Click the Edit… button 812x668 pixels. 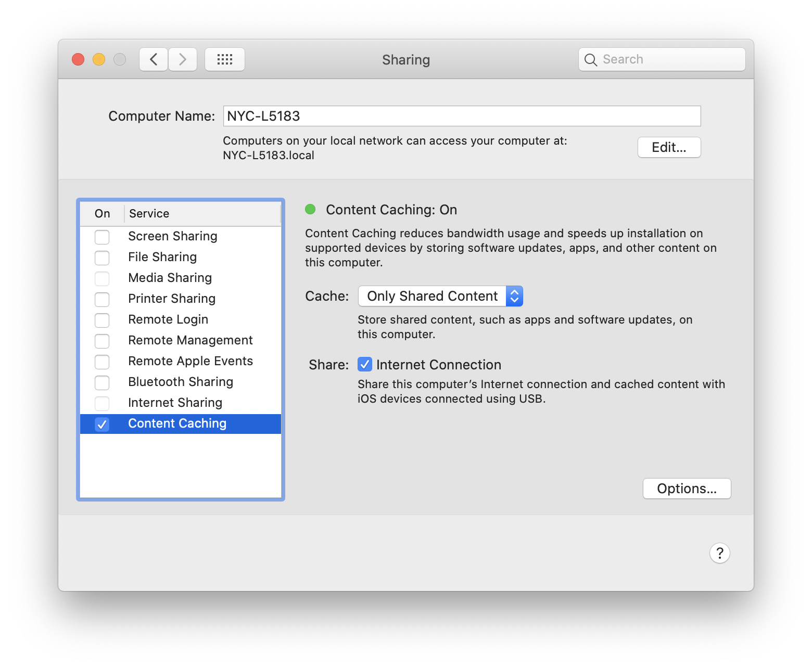669,147
